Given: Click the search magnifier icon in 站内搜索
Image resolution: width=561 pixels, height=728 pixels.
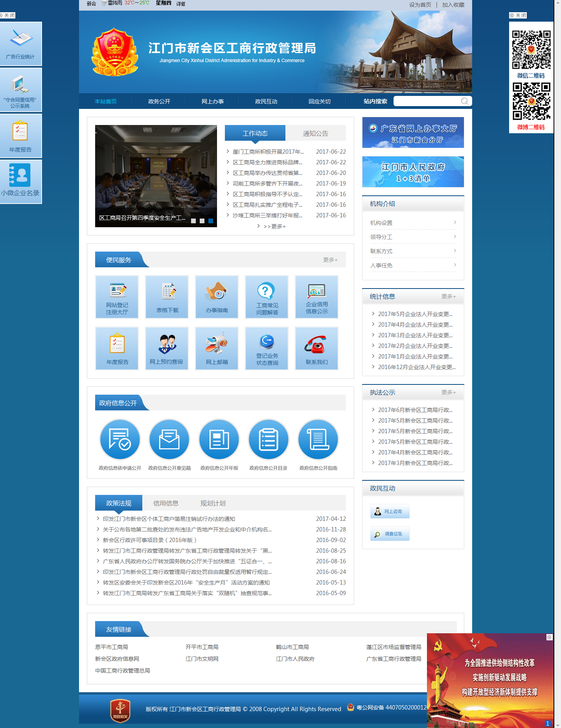Looking at the screenshot, I should (464, 101).
